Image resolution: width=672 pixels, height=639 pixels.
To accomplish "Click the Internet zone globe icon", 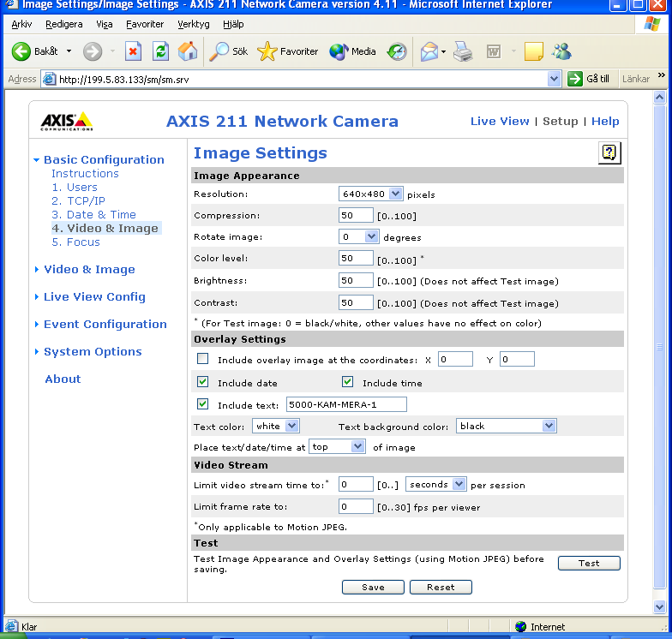I will point(521,627).
